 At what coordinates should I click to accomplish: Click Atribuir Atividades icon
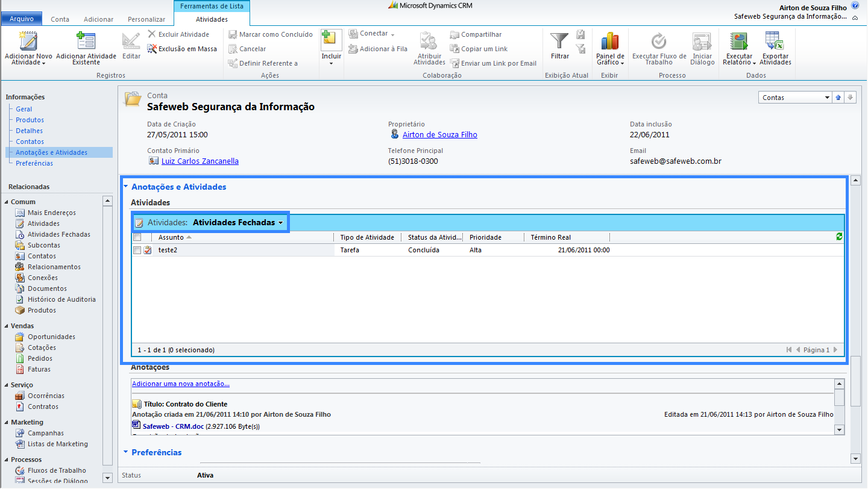point(429,41)
